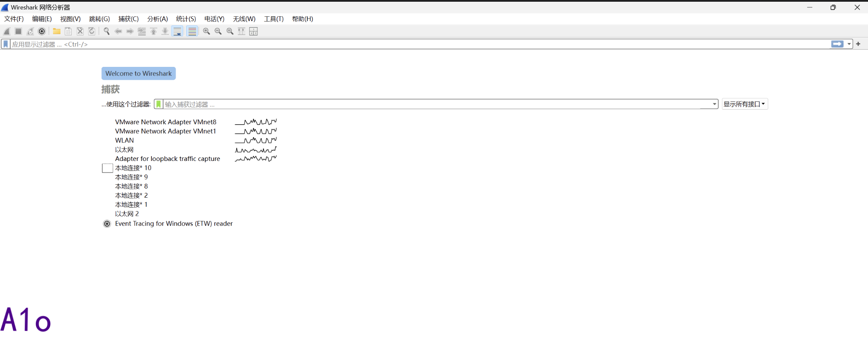Image resolution: width=868 pixels, height=337 pixels.
Task: Open capture options gear icon in toolbar
Action: coord(42,31)
